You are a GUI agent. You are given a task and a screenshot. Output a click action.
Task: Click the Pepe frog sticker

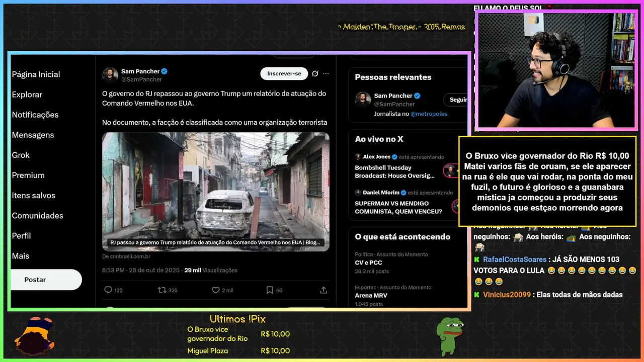pos(449,336)
